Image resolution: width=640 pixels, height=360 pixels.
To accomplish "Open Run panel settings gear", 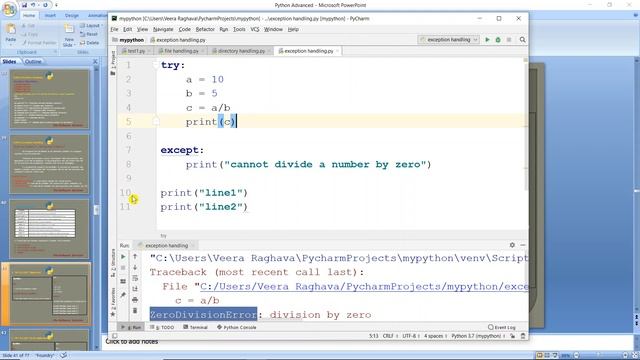I will click(x=512, y=245).
